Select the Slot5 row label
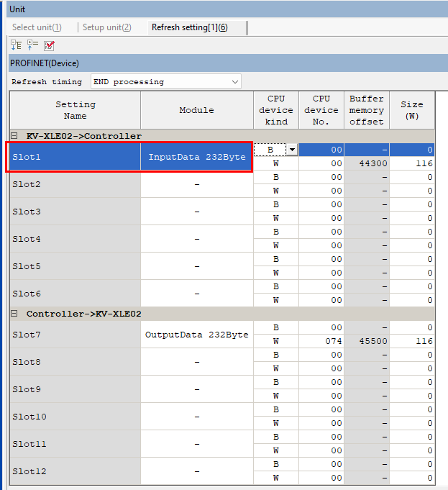 75,266
